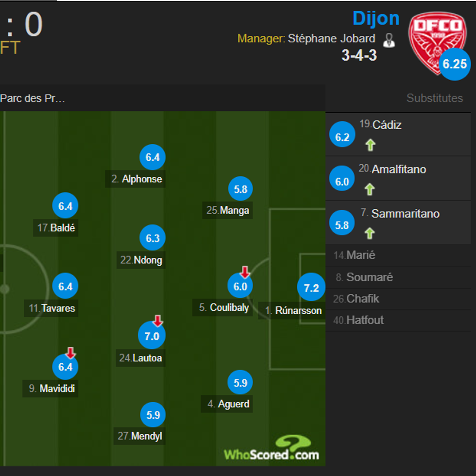The image size is (476, 476).
Task: Click the green arrow under Amalfitano
Action: coord(370,189)
